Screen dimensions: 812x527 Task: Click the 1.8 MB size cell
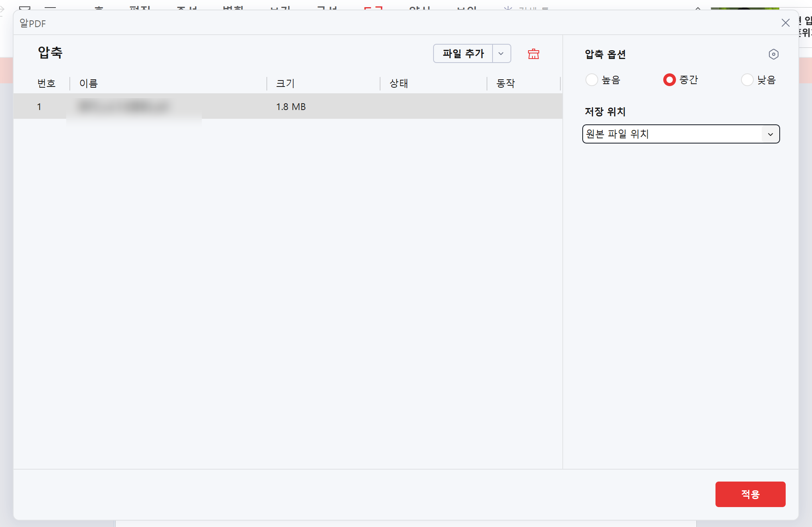(x=291, y=107)
